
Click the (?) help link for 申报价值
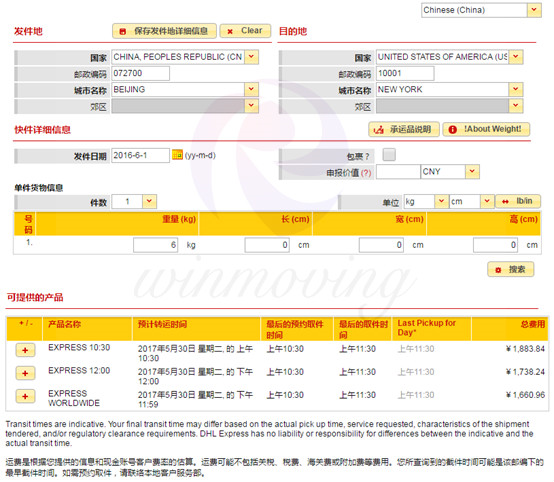(366, 173)
